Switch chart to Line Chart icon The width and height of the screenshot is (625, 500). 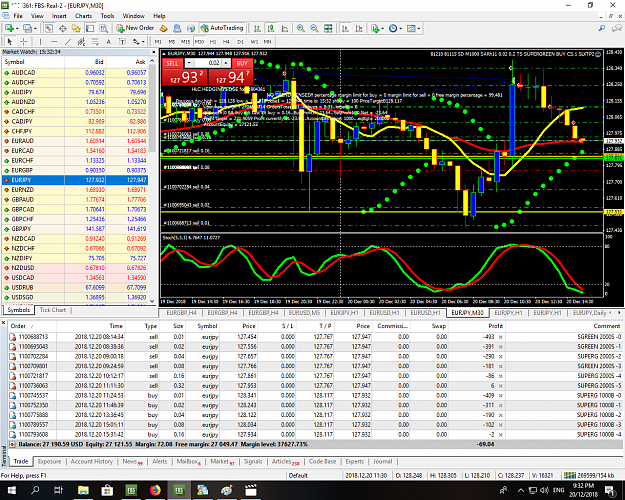(285, 28)
